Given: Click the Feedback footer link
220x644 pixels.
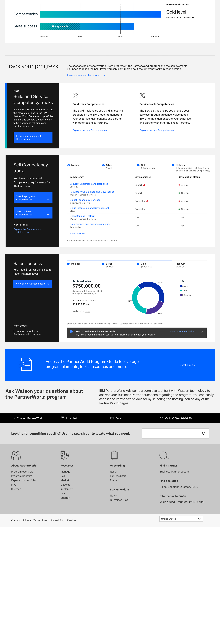Looking at the screenshot, I should click(73, 520).
